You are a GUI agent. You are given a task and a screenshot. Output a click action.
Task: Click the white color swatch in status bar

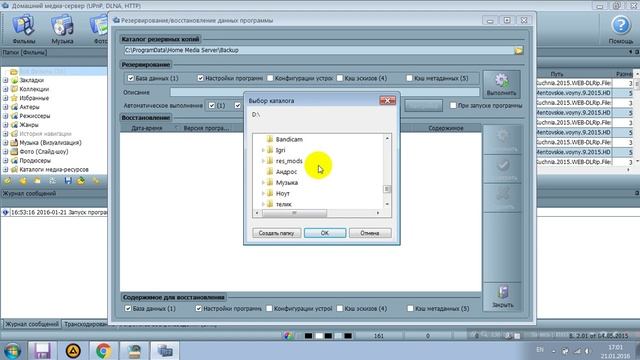(318, 336)
